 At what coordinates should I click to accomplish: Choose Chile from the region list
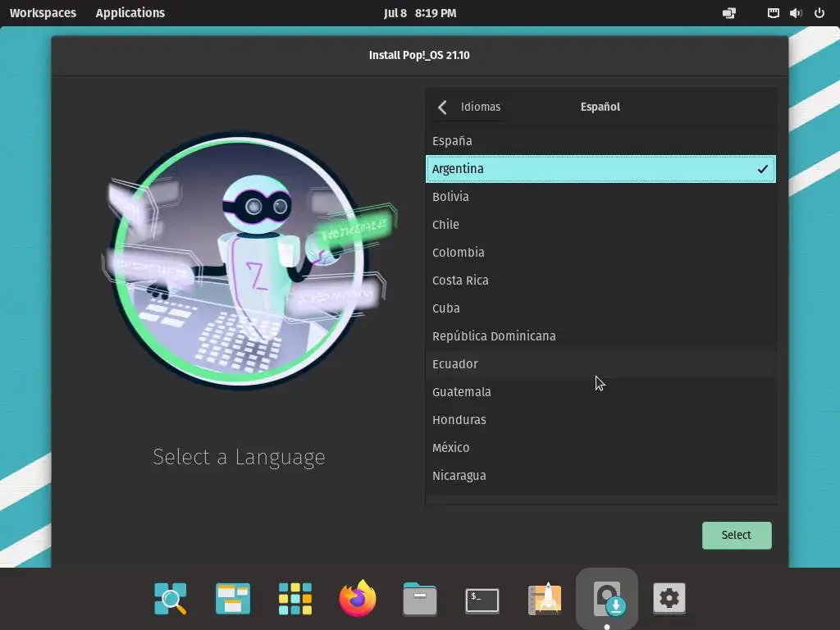600,225
